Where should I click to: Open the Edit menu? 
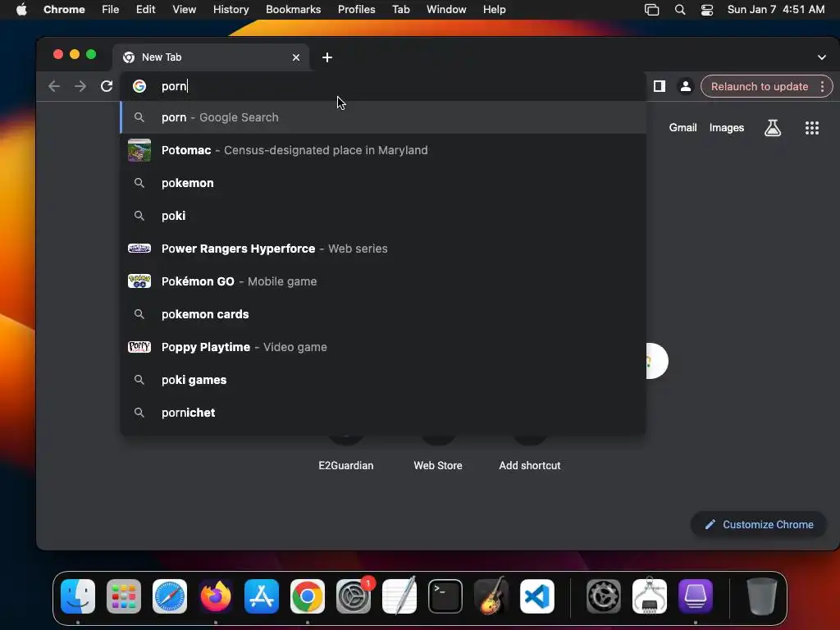(x=145, y=10)
